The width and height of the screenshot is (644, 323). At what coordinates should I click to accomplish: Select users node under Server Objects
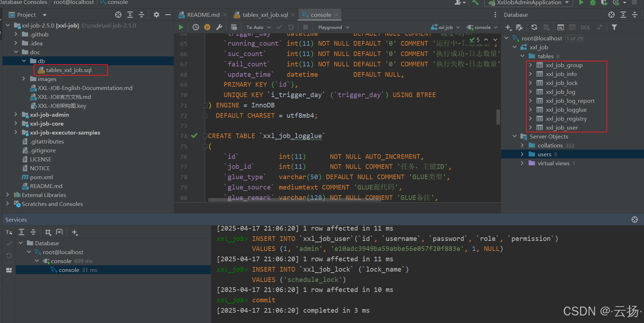[x=544, y=154]
